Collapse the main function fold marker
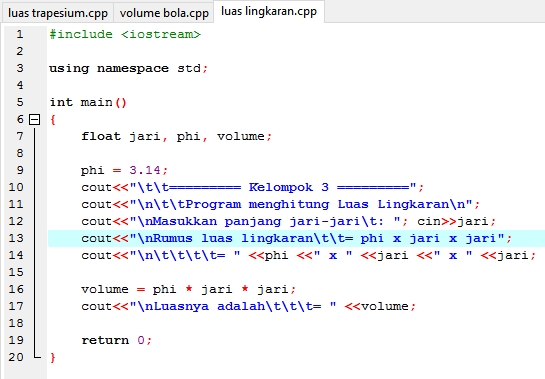545x379 pixels. [34, 120]
